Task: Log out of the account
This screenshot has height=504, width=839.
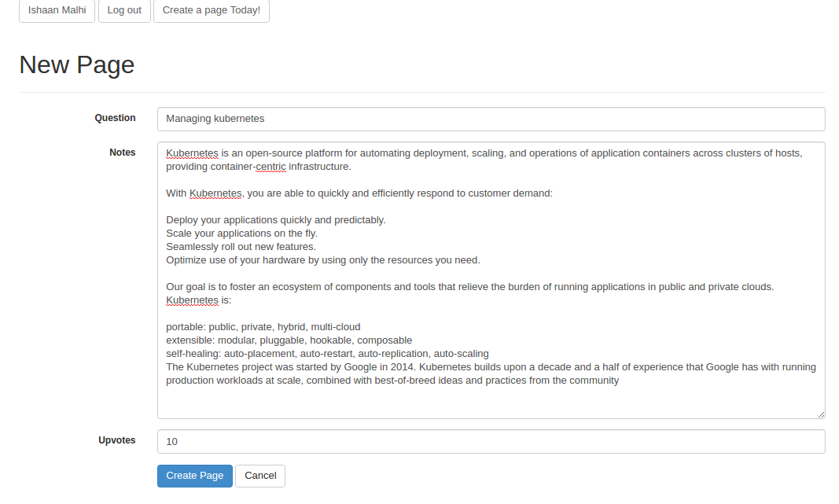Action: point(124,10)
